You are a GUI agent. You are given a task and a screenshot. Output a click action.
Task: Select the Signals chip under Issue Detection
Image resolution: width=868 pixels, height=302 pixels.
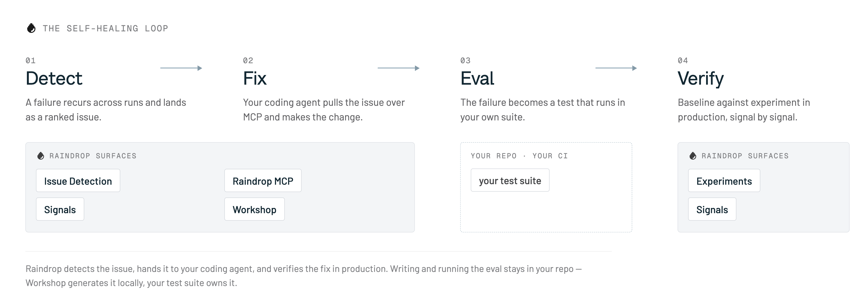(60, 209)
